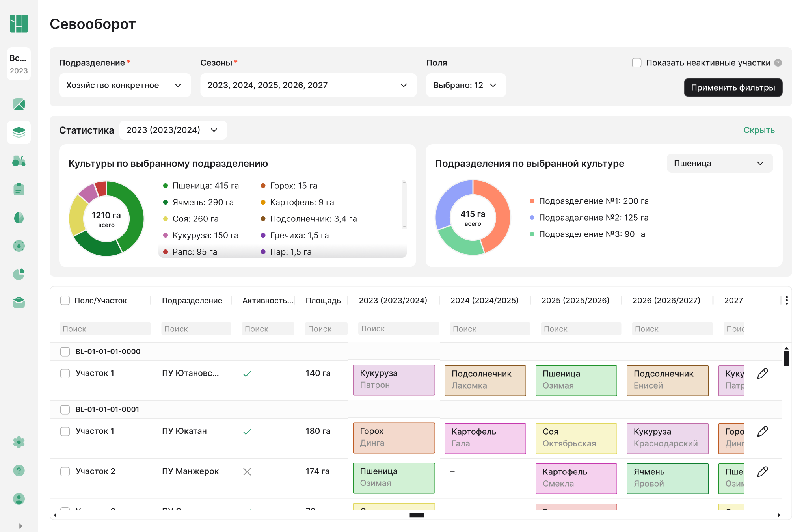Enable Показать неактивные участки checkbox

pyautogui.click(x=636, y=63)
